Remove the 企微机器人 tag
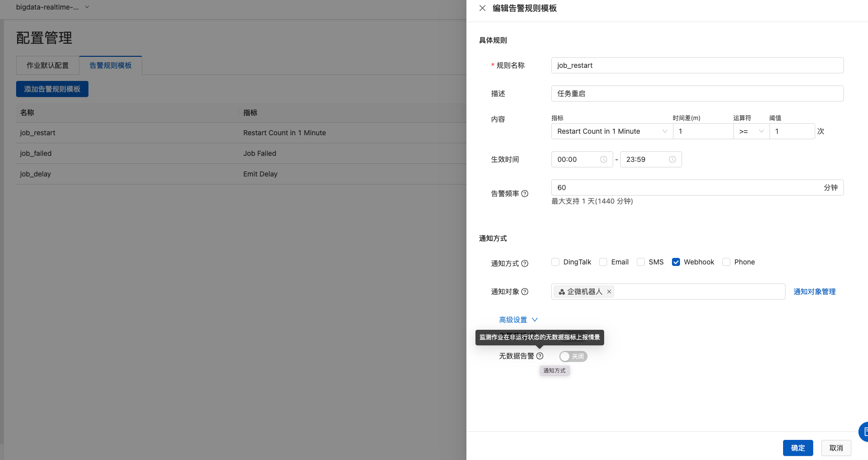Screen dimensions: 868x460 click(609, 292)
